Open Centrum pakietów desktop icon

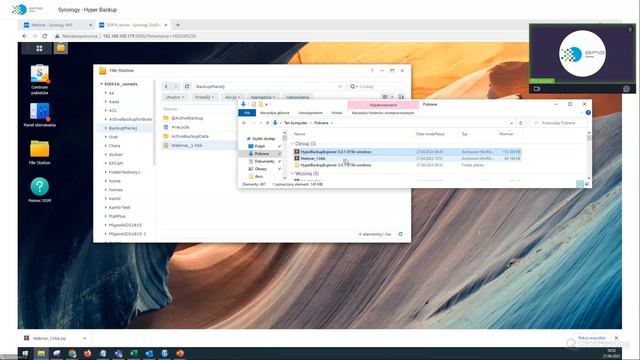click(40, 80)
